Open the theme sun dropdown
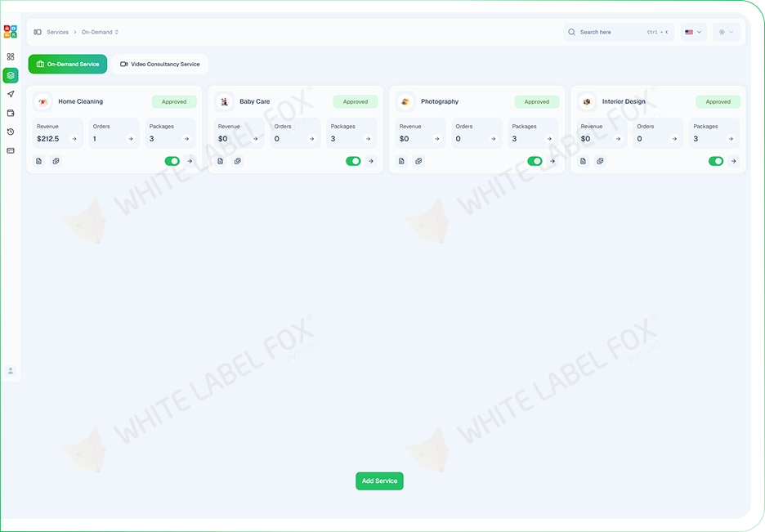Screen dimensions: 765x532 (x=727, y=32)
